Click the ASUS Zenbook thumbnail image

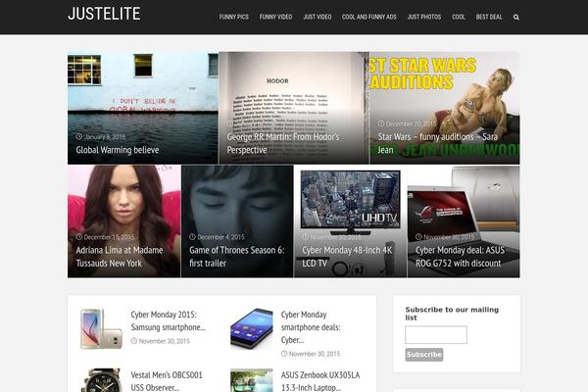(x=252, y=380)
